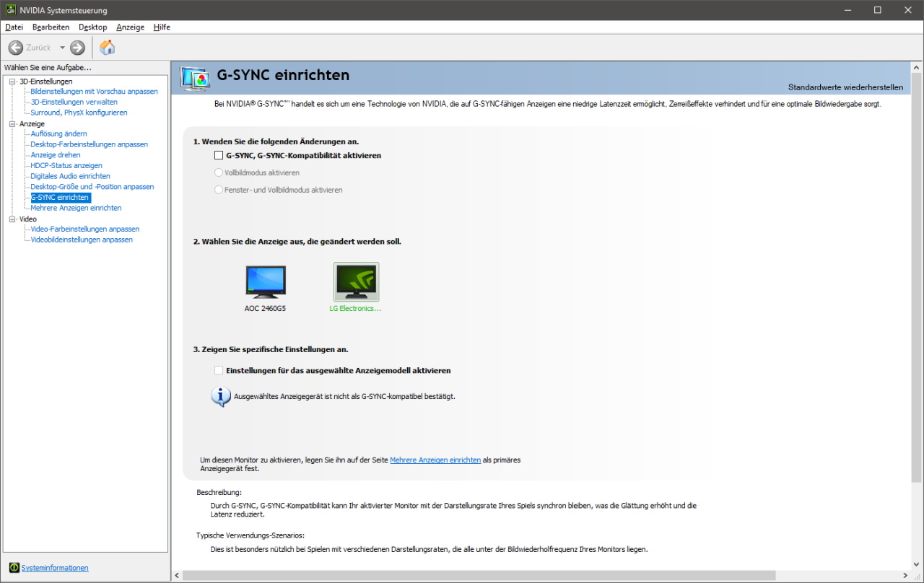This screenshot has width=924, height=583.
Task: Click the Back arrow button (Zurück)
Action: click(16, 48)
